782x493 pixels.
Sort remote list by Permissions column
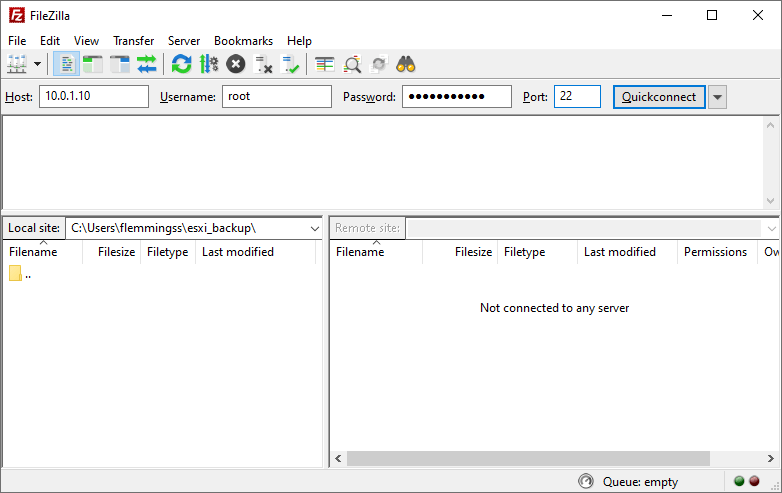click(x=717, y=252)
